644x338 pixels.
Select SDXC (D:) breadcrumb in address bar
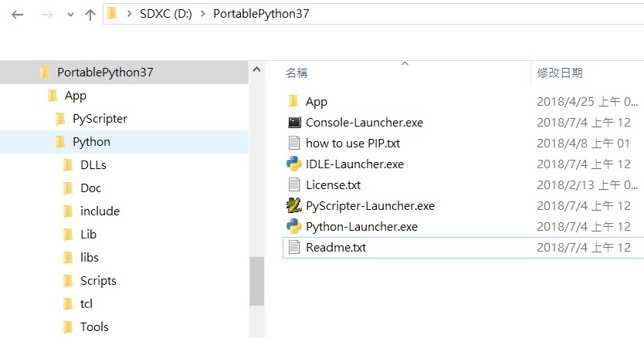pyautogui.click(x=166, y=14)
